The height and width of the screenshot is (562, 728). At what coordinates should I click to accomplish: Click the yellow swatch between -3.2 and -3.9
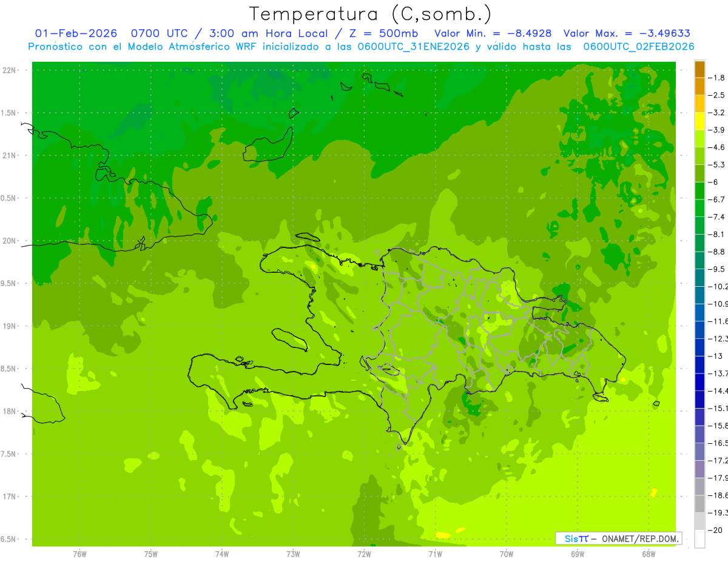699,121
